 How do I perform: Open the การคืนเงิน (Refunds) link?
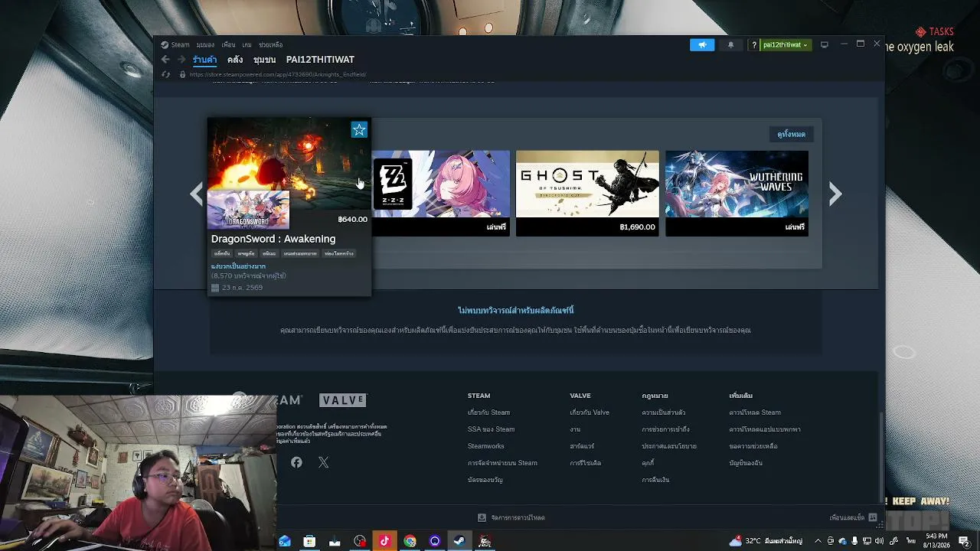655,480
